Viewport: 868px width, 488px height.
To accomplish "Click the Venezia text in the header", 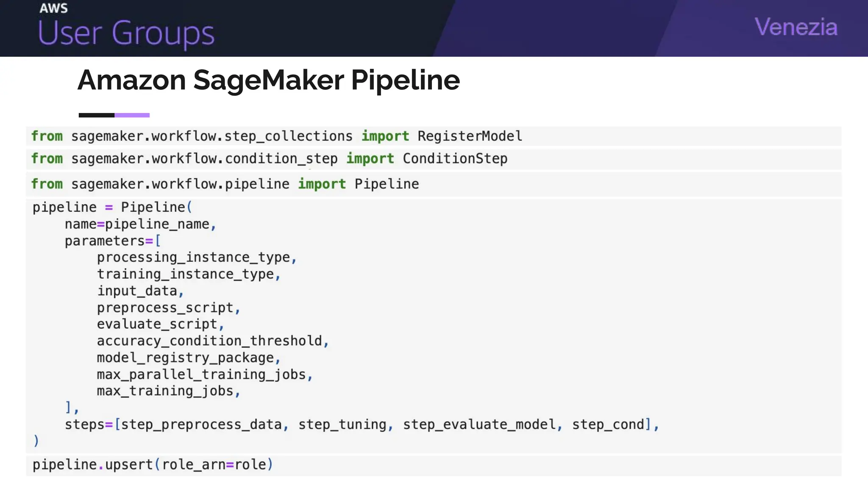I will [796, 27].
